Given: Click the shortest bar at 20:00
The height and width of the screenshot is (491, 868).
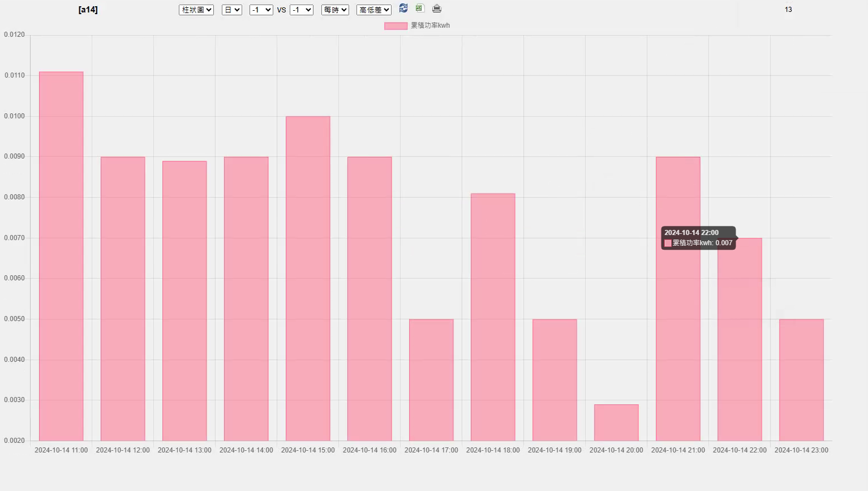Looking at the screenshot, I should pos(616,422).
